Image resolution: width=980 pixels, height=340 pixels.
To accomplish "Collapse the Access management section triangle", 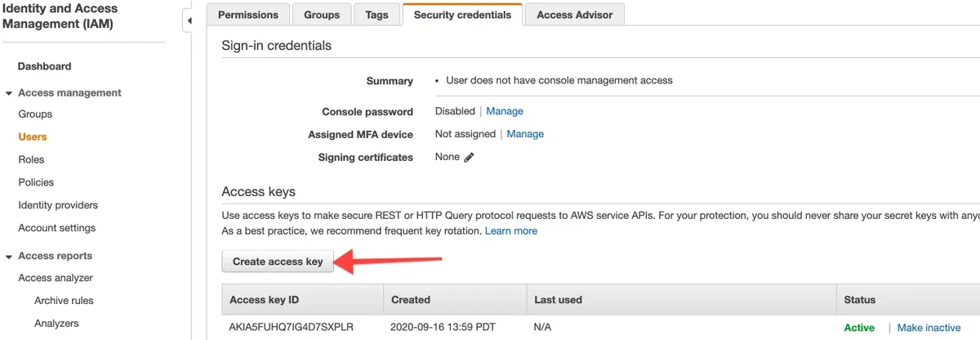I will pyautogui.click(x=9, y=93).
